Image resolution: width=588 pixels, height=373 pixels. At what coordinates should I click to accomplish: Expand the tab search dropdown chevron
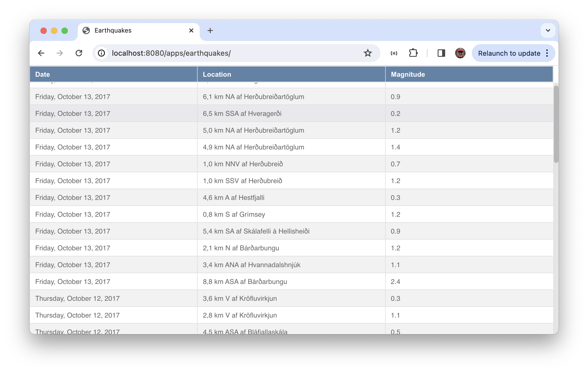click(x=548, y=30)
